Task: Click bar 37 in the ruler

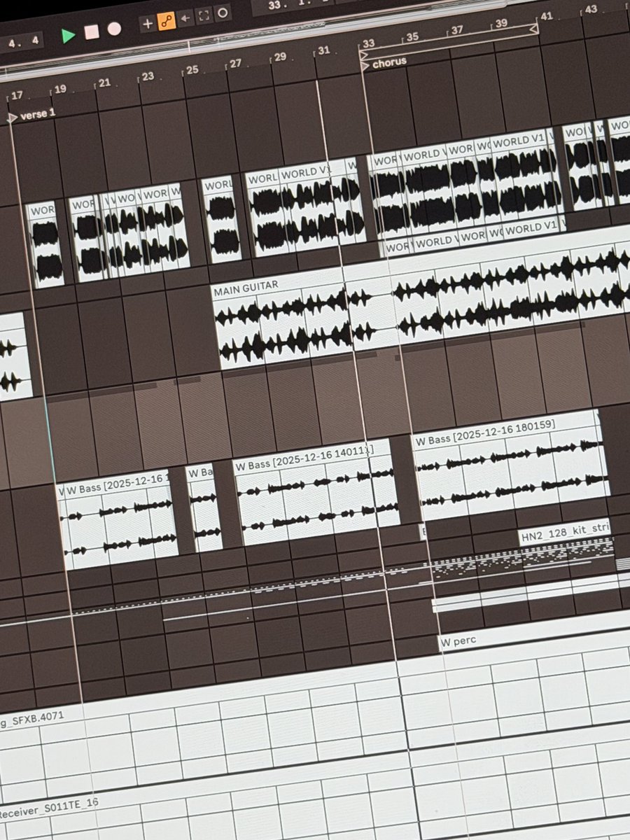Action: [457, 30]
